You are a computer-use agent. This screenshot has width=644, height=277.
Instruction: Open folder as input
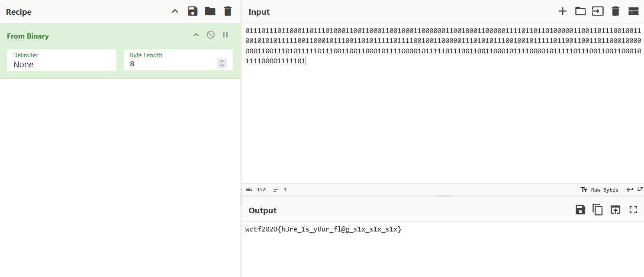tap(580, 11)
